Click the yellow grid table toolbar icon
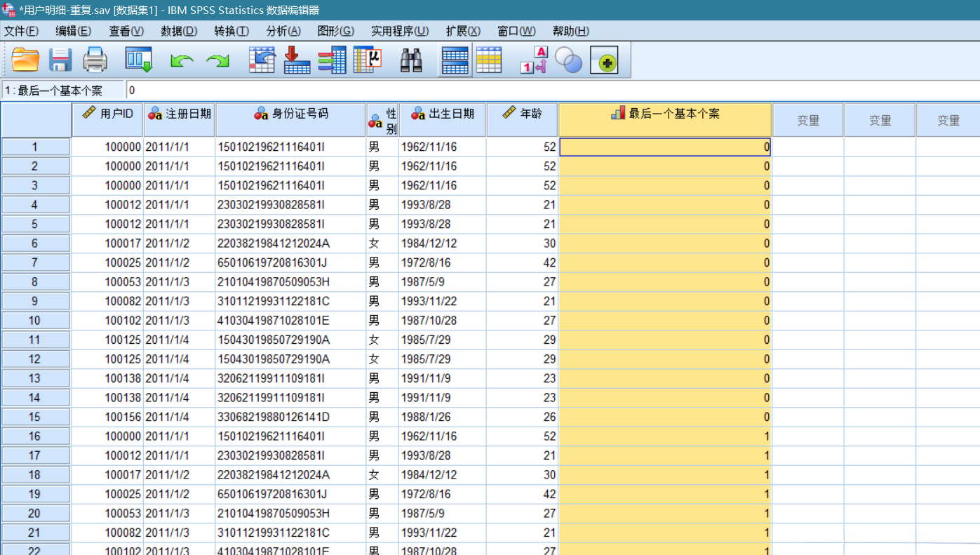Image resolution: width=980 pixels, height=555 pixels. coord(489,60)
